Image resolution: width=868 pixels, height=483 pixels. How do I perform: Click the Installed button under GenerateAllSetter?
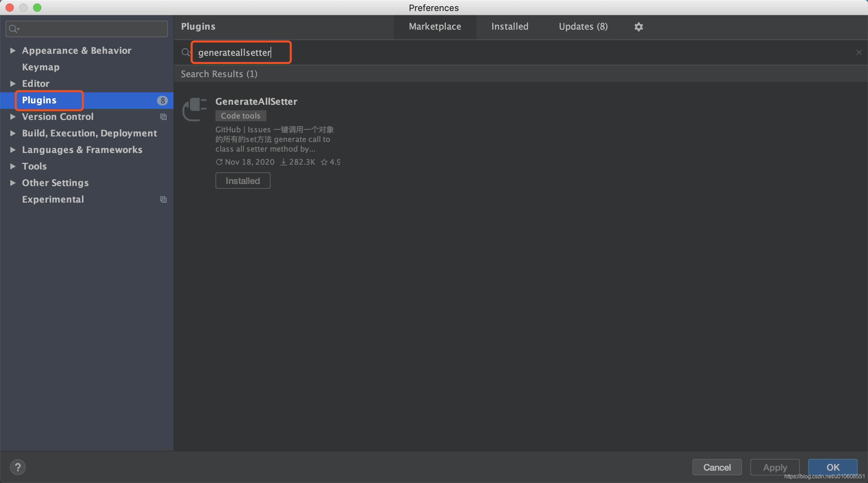click(243, 181)
